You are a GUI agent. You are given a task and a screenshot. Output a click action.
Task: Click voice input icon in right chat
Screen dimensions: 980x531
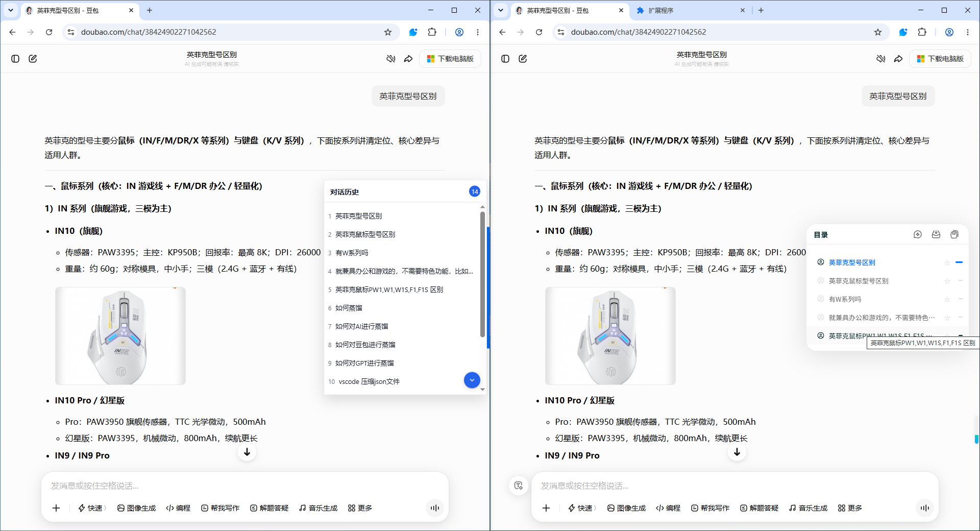925,508
